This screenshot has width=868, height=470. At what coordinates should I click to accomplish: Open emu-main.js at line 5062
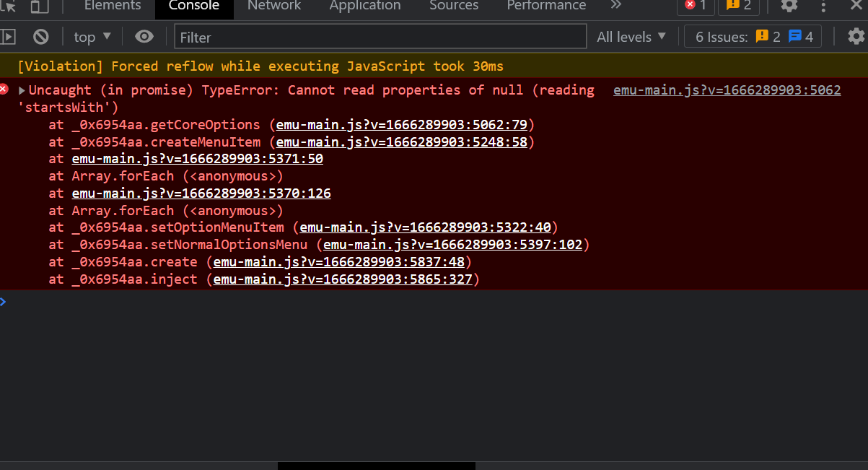pyautogui.click(x=726, y=90)
